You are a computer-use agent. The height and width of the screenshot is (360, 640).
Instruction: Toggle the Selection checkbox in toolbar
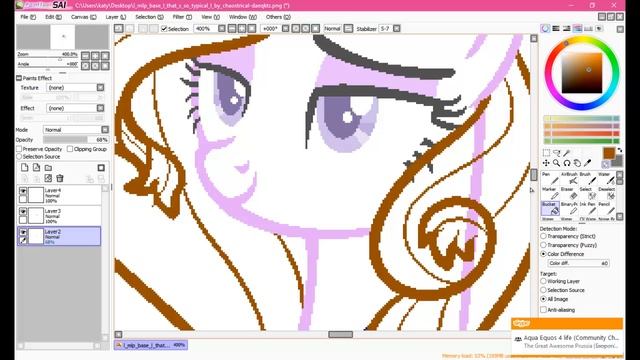tap(164, 29)
